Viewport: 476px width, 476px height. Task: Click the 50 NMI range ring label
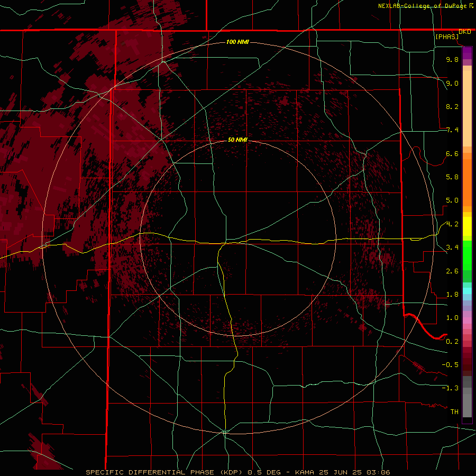point(237,140)
